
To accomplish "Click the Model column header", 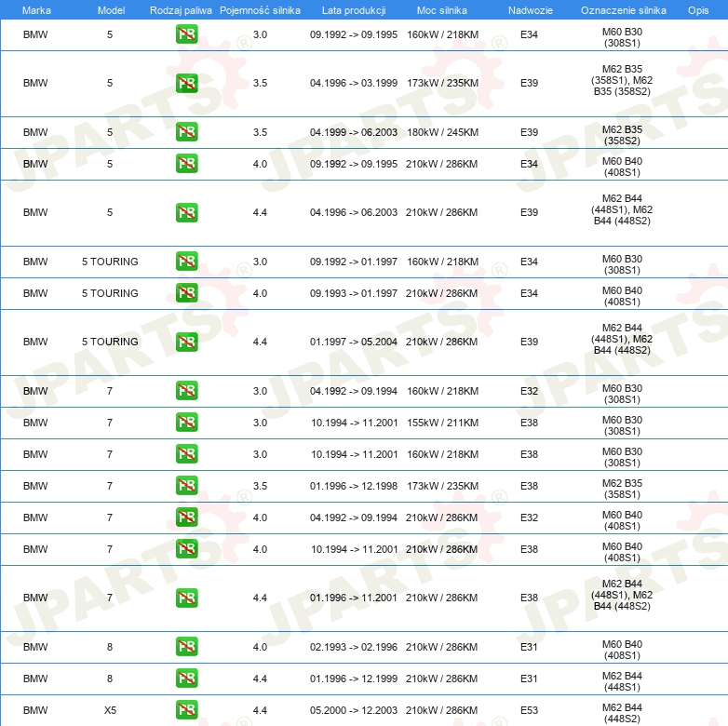I will 110,9.
